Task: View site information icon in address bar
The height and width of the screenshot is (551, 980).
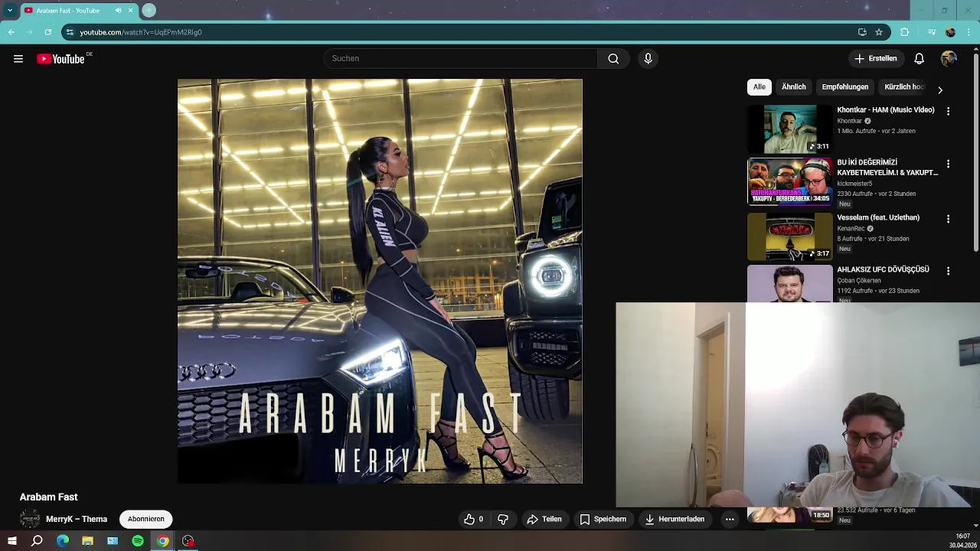Action: [x=70, y=32]
